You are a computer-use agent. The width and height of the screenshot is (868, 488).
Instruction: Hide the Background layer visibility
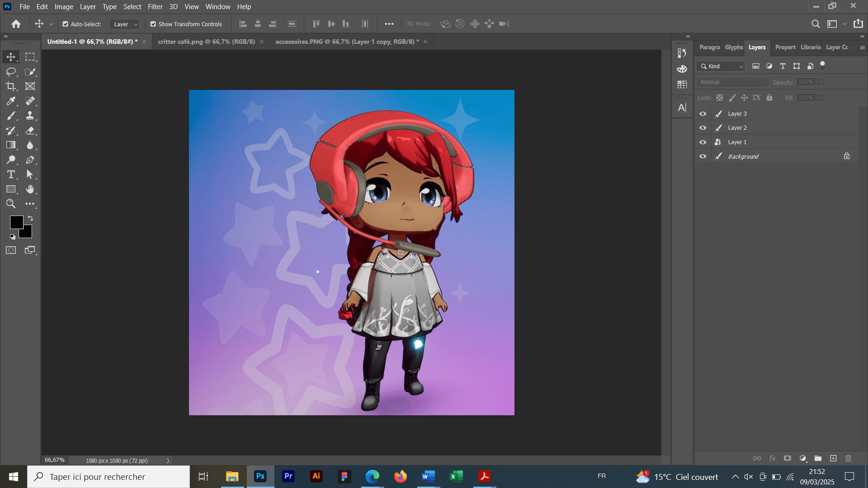coord(703,156)
